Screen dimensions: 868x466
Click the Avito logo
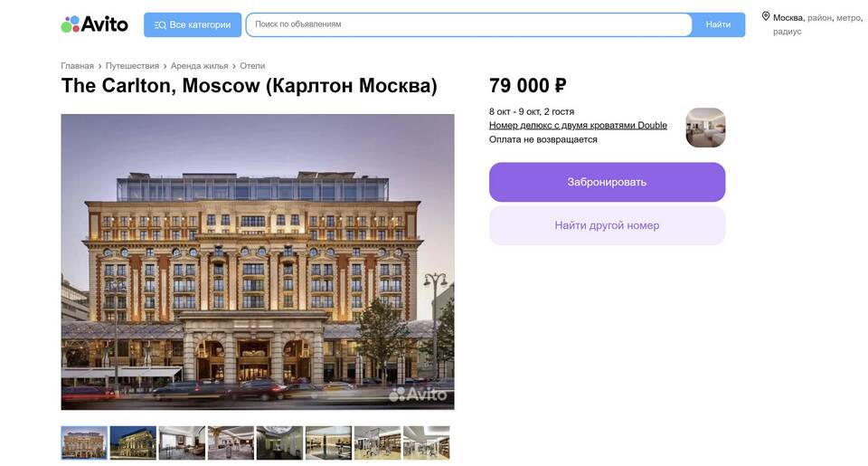coord(94,24)
